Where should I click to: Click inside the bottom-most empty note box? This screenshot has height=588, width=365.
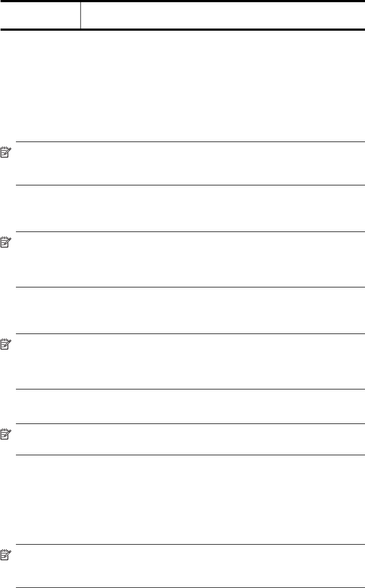point(190,566)
